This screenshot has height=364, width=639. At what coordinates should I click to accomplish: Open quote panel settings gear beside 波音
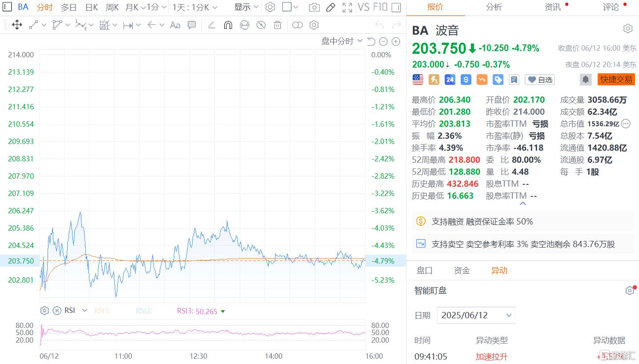tap(627, 29)
